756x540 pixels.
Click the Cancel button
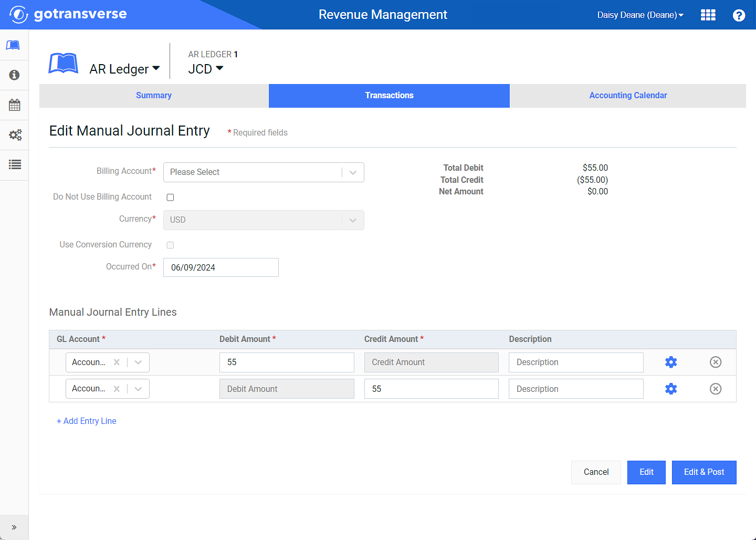(596, 472)
